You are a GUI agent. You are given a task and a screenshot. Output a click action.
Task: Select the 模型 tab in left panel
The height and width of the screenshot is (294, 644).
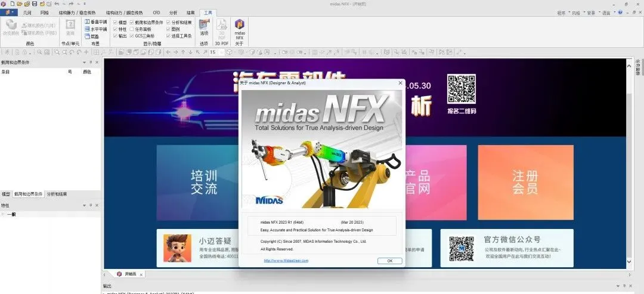click(6, 194)
